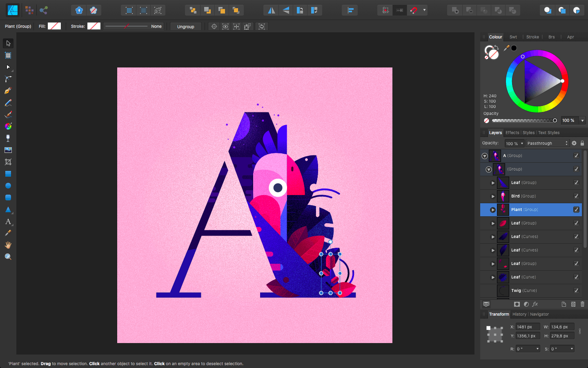This screenshot has width=588, height=368.
Task: Pick the Artistic Text tool
Action: click(7, 222)
